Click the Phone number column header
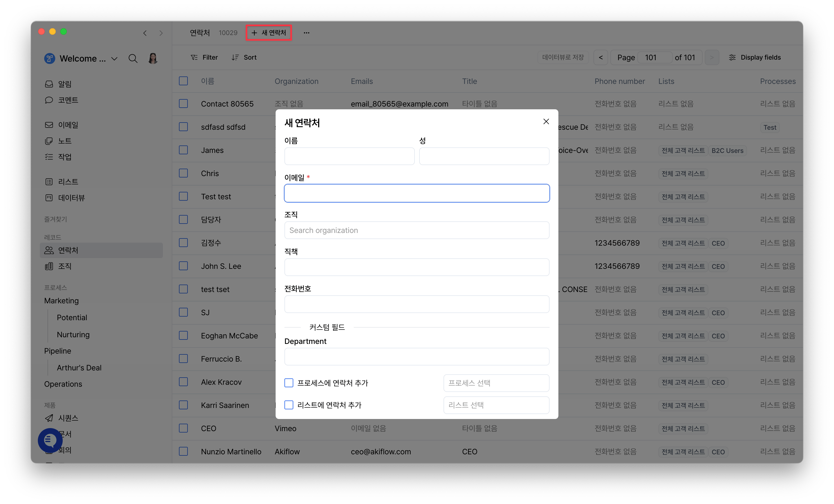The width and height of the screenshot is (834, 504). click(619, 81)
